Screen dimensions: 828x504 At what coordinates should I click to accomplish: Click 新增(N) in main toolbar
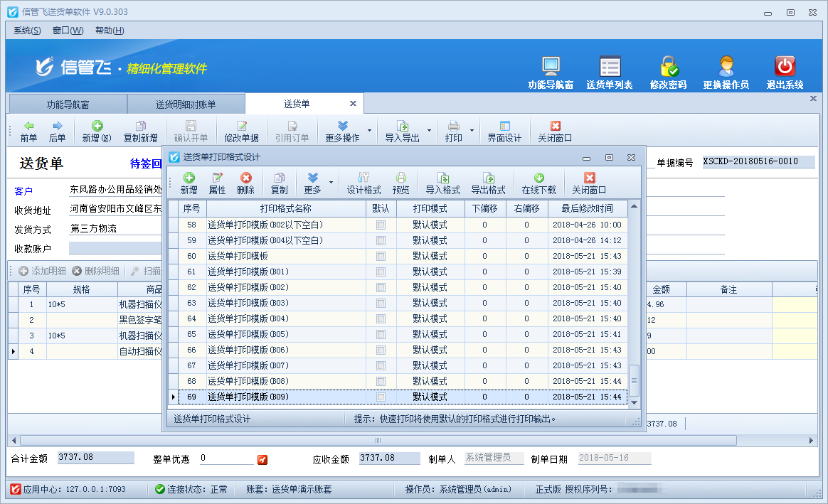point(97,131)
